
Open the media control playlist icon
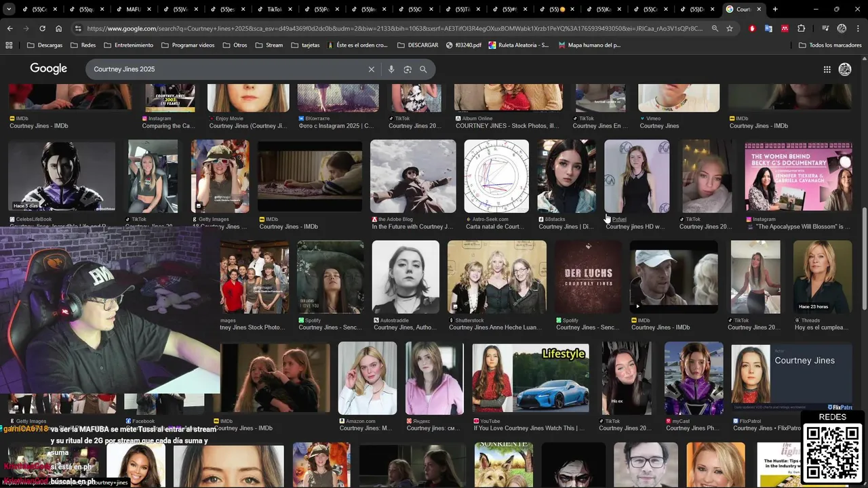[825, 28]
